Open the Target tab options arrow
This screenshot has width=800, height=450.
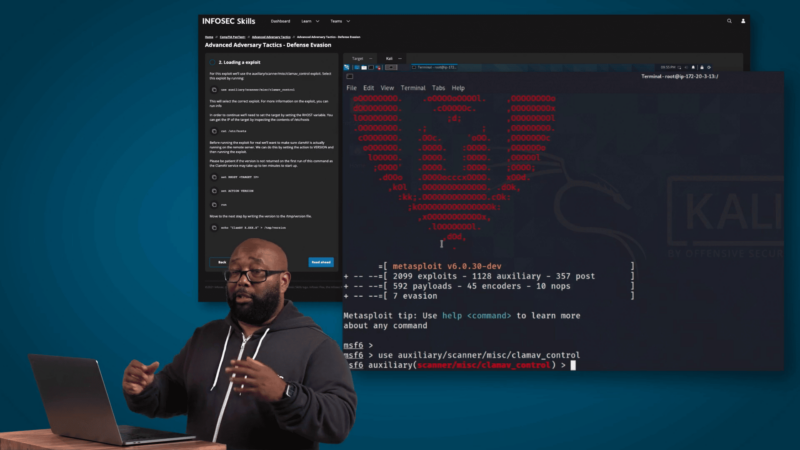click(370, 58)
